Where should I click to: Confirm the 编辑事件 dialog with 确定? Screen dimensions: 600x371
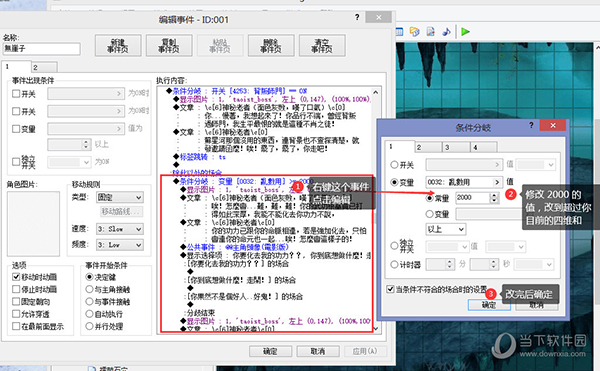pos(270,351)
